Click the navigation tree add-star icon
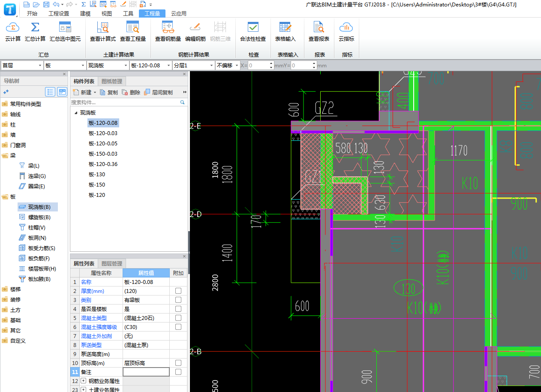Screen dimensions: 541x392 tap(6, 92)
